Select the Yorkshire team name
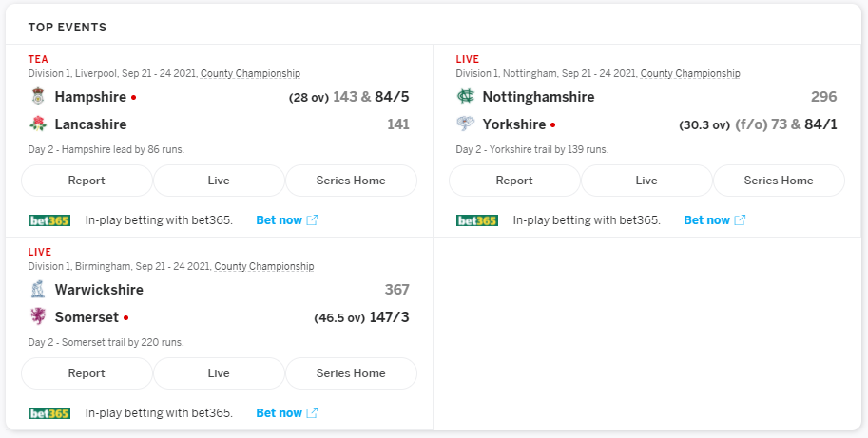This screenshot has width=868, height=438. (x=514, y=124)
